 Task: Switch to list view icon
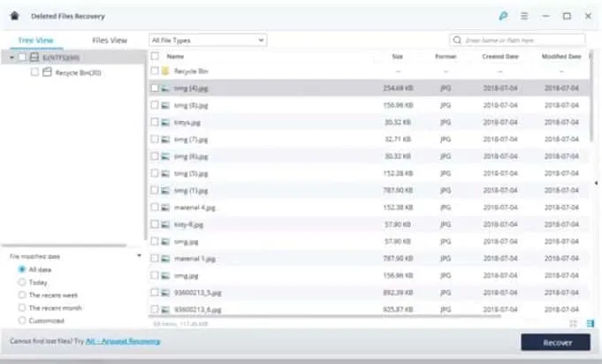(591, 323)
